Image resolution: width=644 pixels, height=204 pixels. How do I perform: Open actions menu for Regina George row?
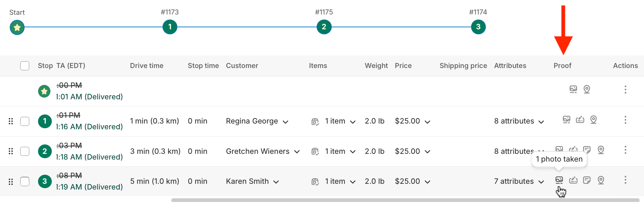tap(625, 120)
